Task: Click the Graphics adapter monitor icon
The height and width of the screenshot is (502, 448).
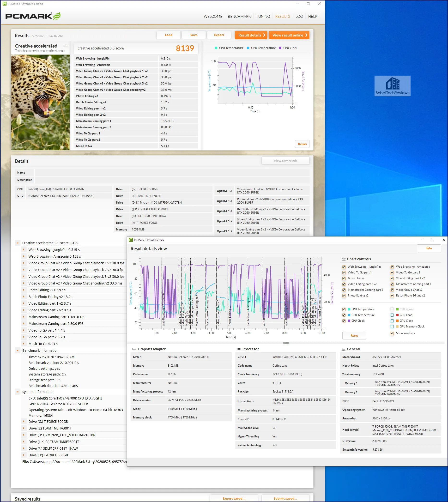Action: (x=134, y=349)
